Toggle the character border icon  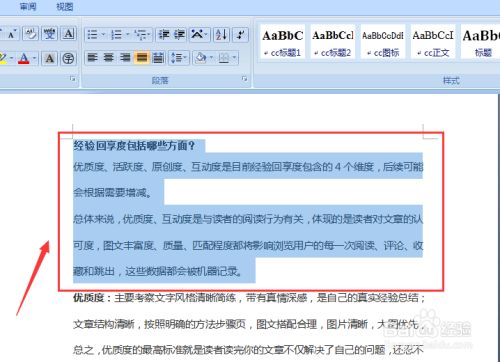point(69,34)
